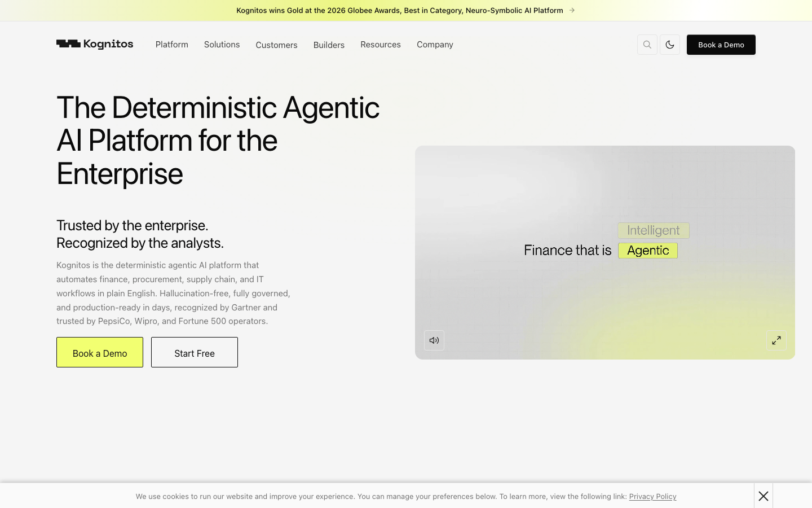
Task: Open the Customers menu
Action: [276, 45]
